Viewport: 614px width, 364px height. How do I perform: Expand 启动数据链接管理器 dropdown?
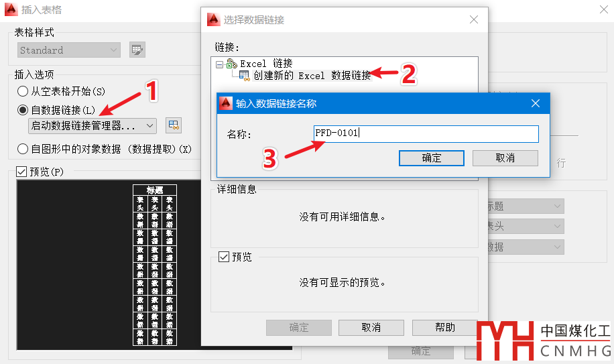(x=93, y=125)
